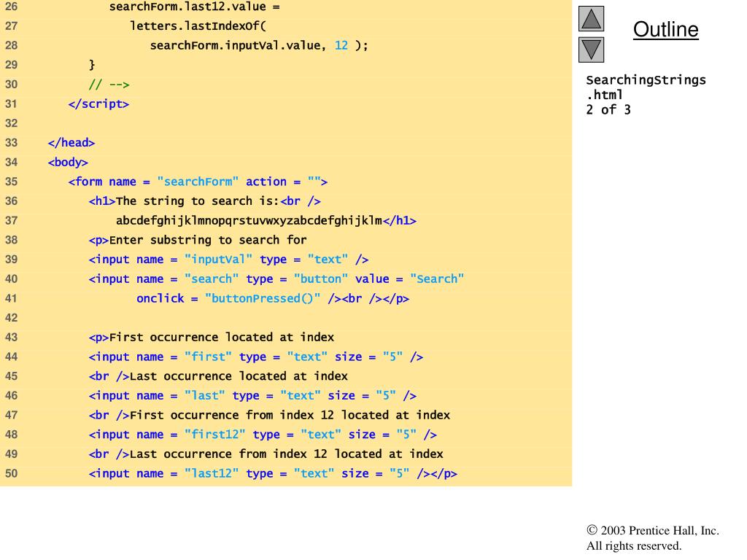Image resolution: width=747 pixels, height=560 pixels.
Task: Click the "inputVal" name value
Action: pos(218,260)
